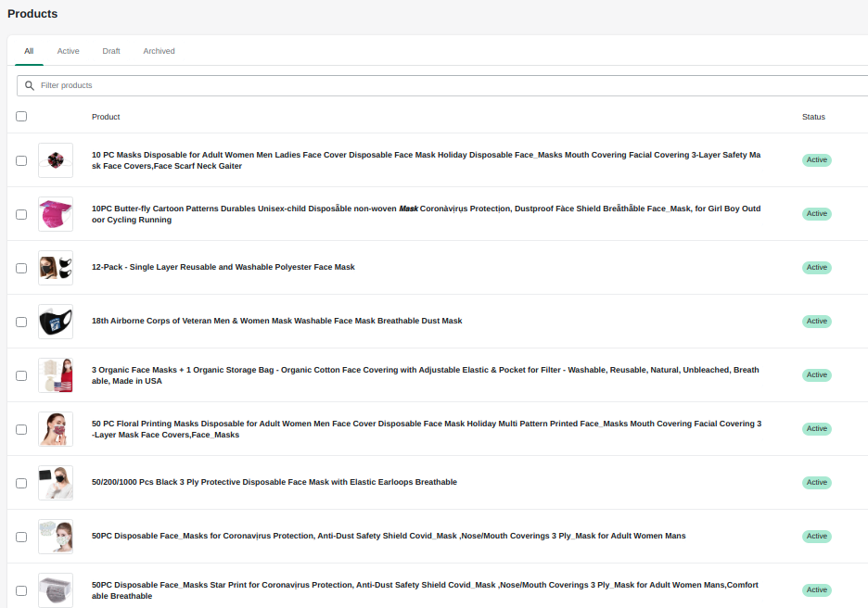The image size is (868, 608).
Task: Open the 12-Pack Reusable Polyester Face Mask product
Action: point(223,267)
